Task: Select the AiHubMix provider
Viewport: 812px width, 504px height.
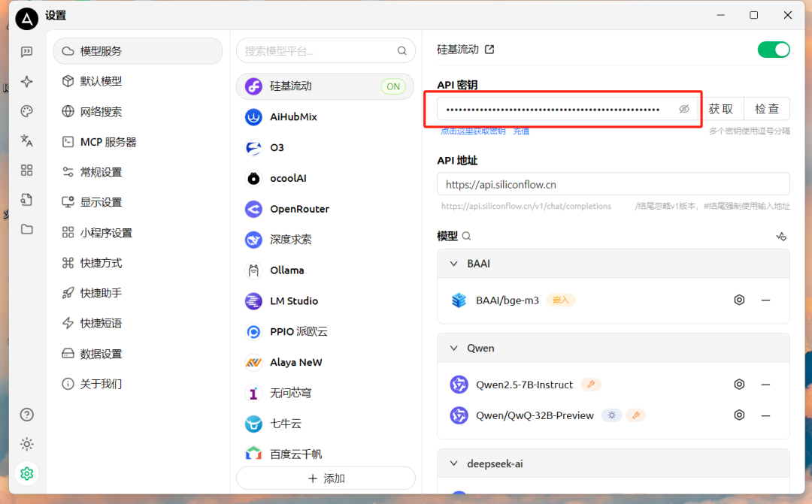Action: tap(326, 117)
